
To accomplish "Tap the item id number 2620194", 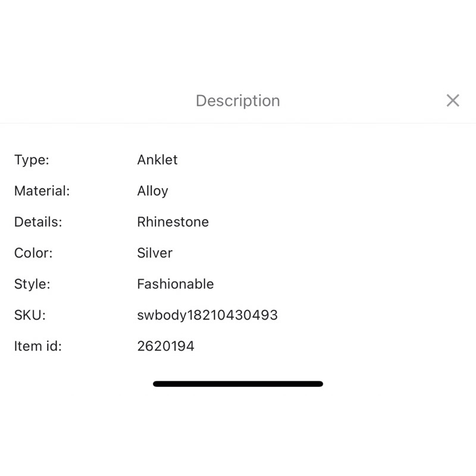I will [x=166, y=346].
